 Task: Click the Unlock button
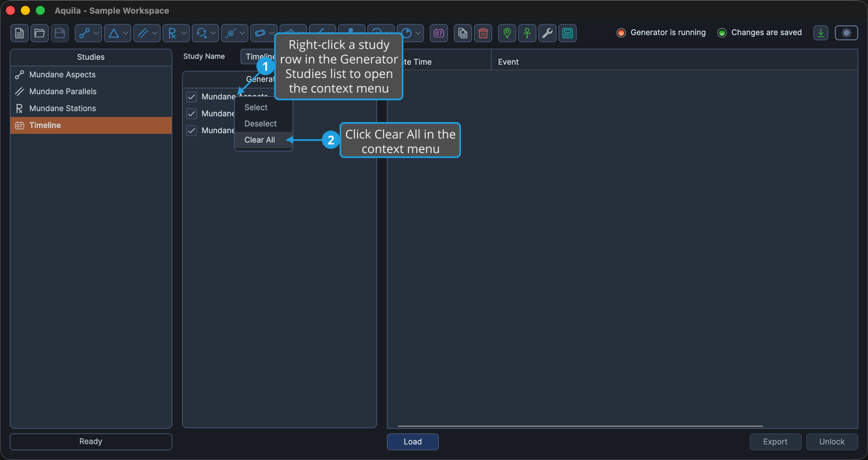(x=832, y=442)
